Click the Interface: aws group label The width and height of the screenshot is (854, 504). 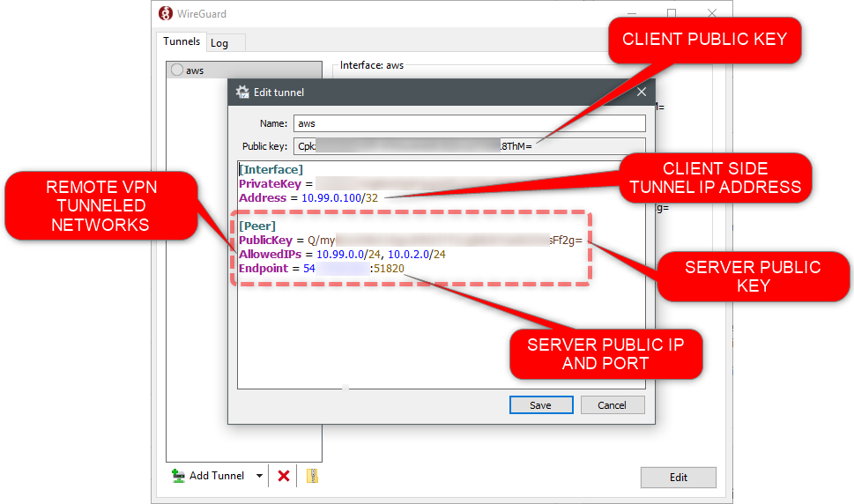[371, 65]
